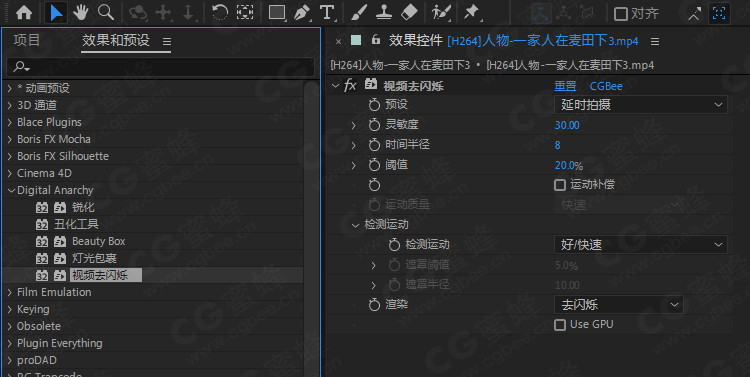The width and height of the screenshot is (750, 377).
Task: Select the Eraser tool
Action: (x=408, y=12)
